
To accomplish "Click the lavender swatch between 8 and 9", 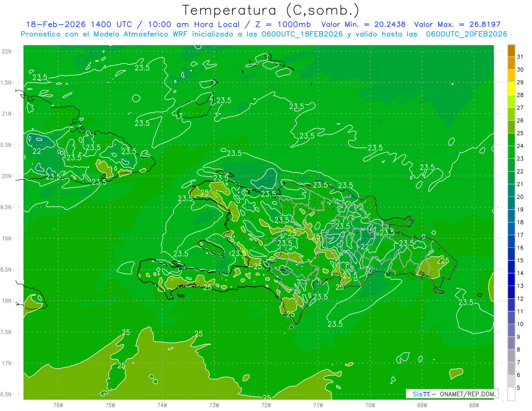I will (x=511, y=343).
